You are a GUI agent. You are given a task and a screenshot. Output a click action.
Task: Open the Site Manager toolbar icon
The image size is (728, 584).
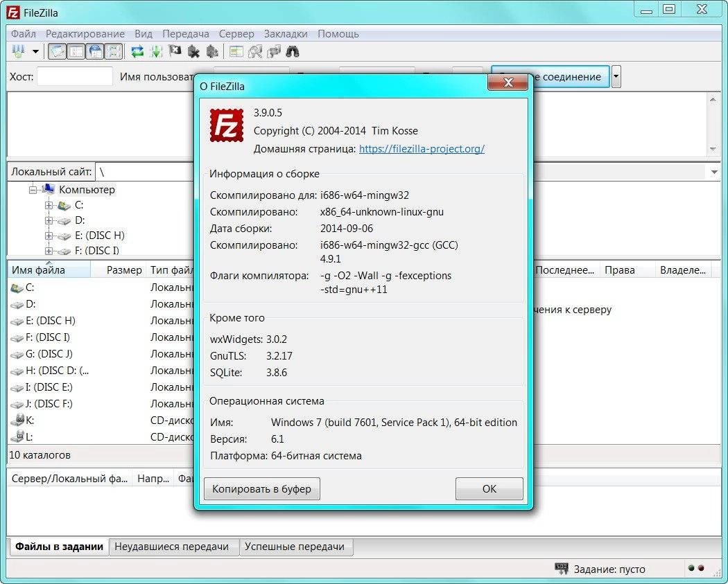click(x=19, y=51)
